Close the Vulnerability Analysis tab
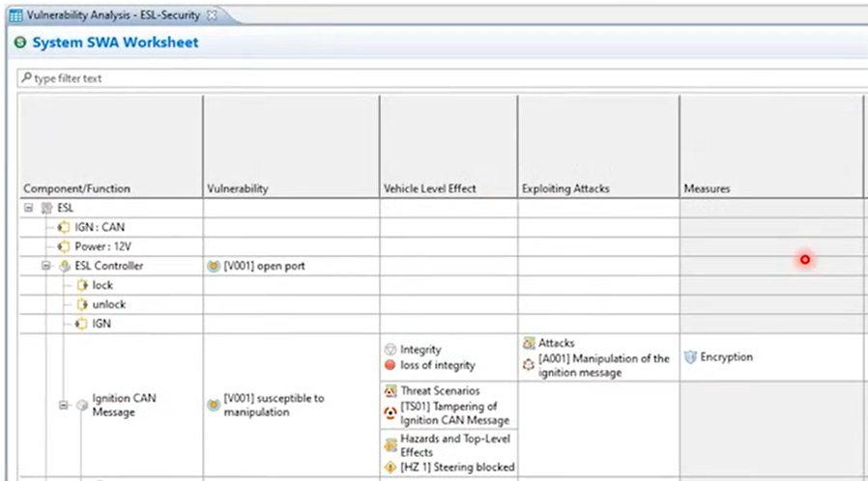The width and height of the screenshot is (868, 481). [x=212, y=15]
